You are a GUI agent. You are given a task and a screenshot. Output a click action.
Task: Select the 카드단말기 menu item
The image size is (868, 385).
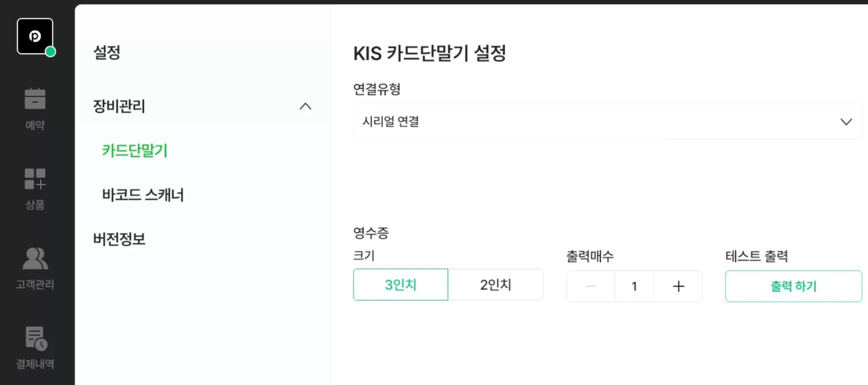click(135, 151)
